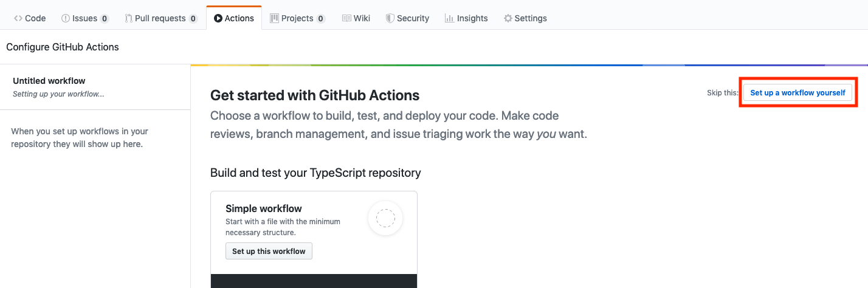The height and width of the screenshot is (288, 868).
Task: Select the Actions tab
Action: (234, 18)
